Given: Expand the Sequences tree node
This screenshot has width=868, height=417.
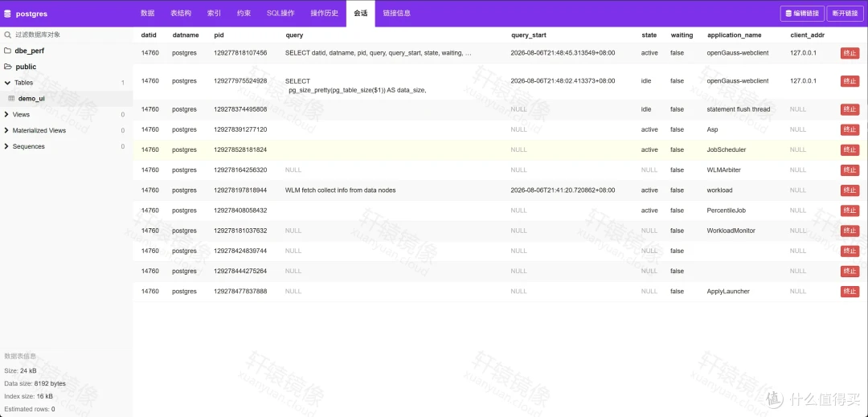Looking at the screenshot, I should tap(6, 146).
